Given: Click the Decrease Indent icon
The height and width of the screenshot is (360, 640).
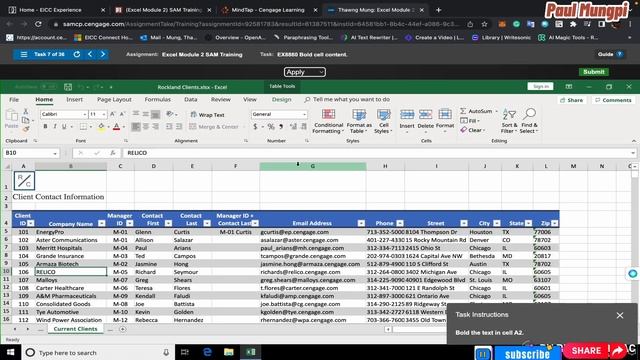Looking at the screenshot, I should coord(169,127).
